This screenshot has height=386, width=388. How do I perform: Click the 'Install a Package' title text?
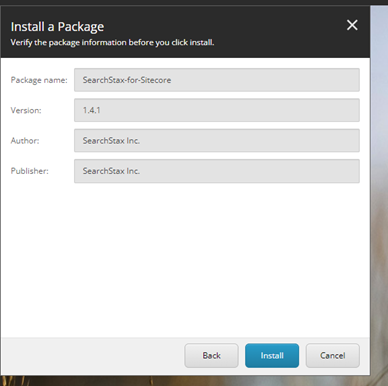[x=57, y=27]
